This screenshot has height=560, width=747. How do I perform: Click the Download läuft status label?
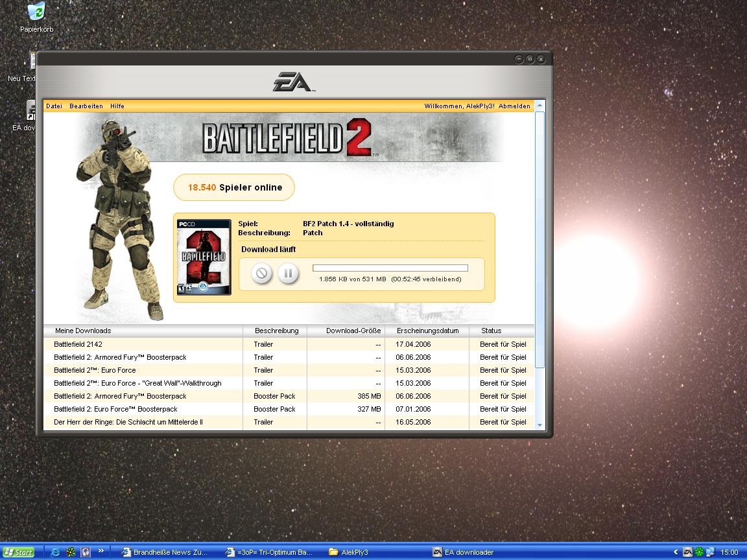268,250
